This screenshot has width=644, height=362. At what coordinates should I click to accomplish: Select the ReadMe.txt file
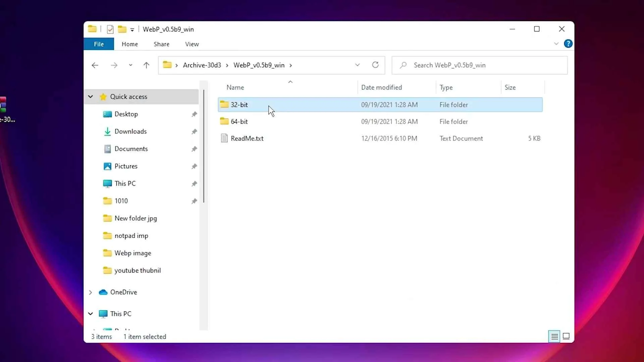coord(380,138)
